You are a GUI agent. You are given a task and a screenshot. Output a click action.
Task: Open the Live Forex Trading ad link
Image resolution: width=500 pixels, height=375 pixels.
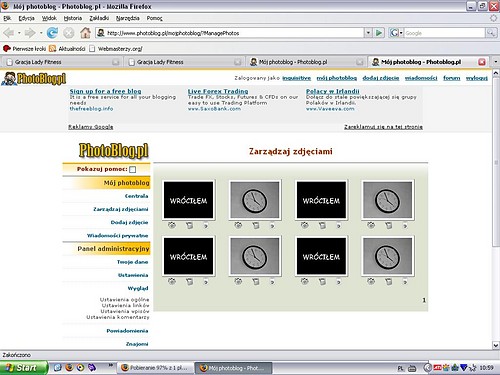tap(218, 91)
